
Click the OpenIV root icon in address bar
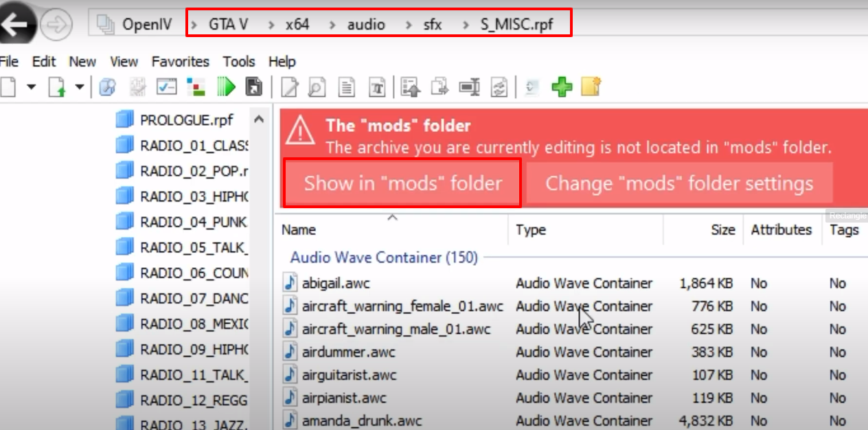pos(105,25)
